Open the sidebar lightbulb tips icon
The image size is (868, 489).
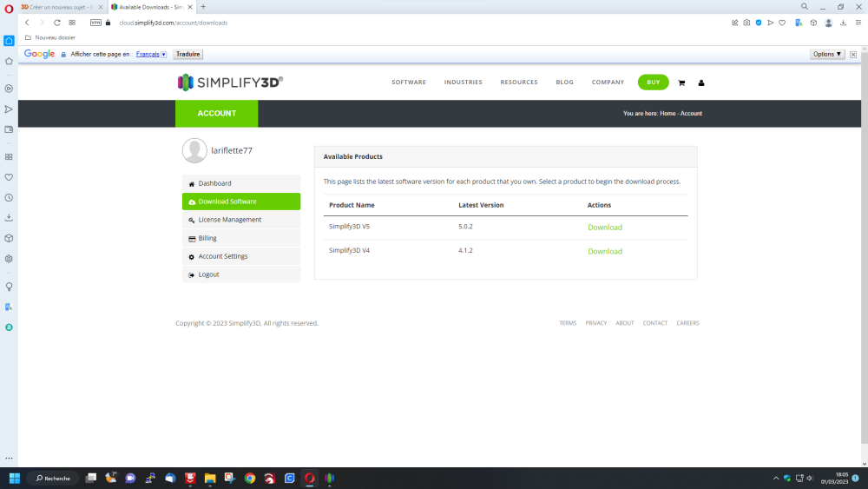click(x=9, y=287)
